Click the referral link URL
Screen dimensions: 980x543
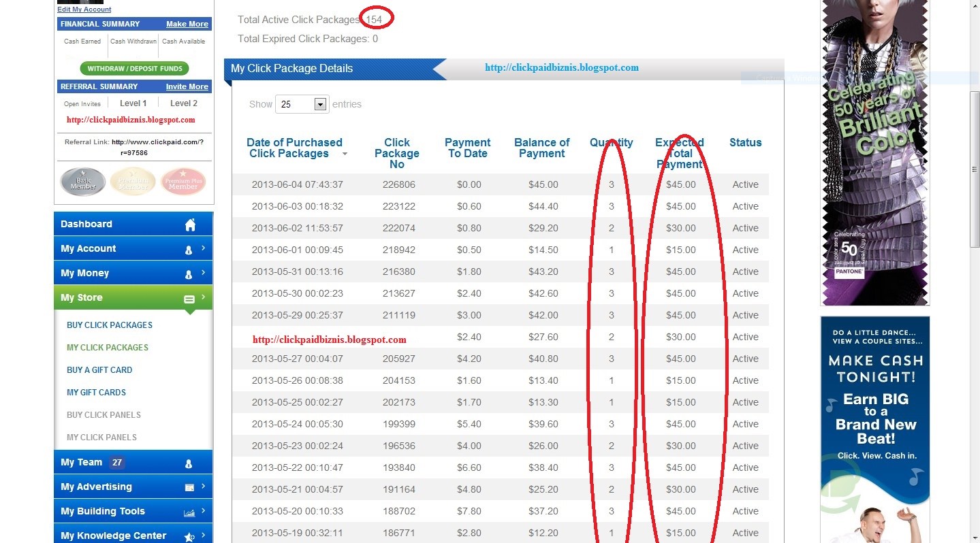tap(157, 148)
